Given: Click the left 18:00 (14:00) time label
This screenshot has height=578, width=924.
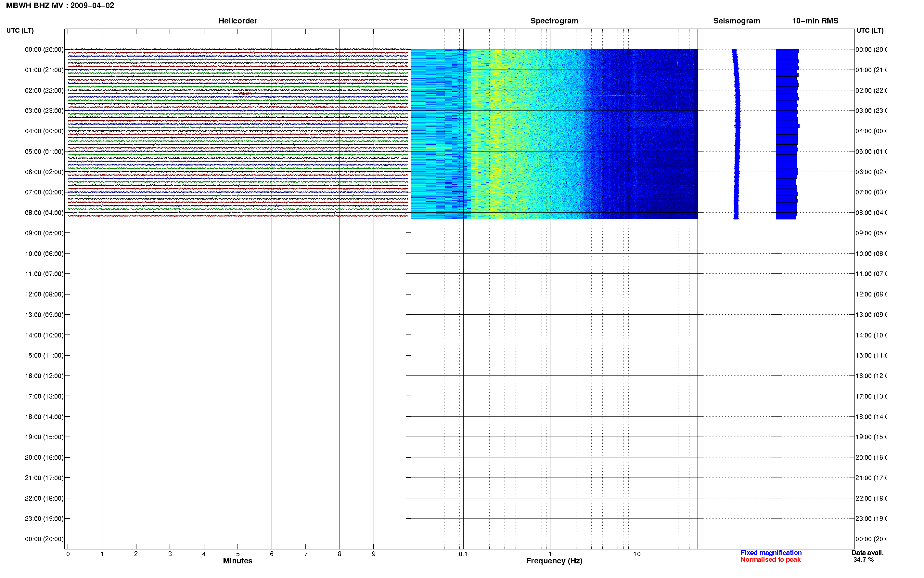Looking at the screenshot, I should [x=44, y=417].
